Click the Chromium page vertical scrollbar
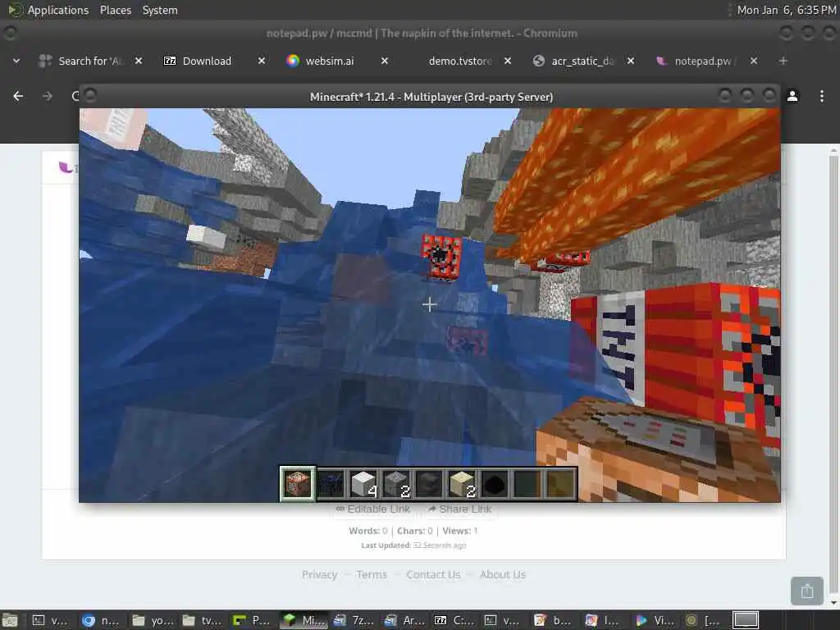This screenshot has height=630, width=840. [833, 375]
